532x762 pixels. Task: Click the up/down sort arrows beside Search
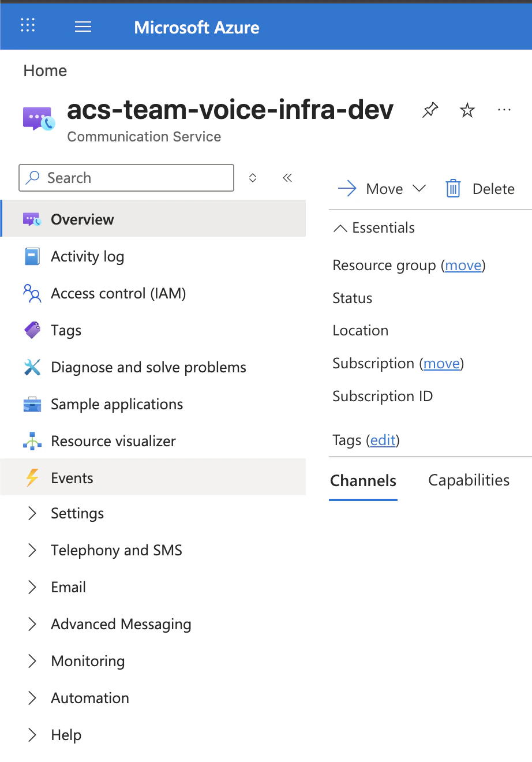[252, 178]
